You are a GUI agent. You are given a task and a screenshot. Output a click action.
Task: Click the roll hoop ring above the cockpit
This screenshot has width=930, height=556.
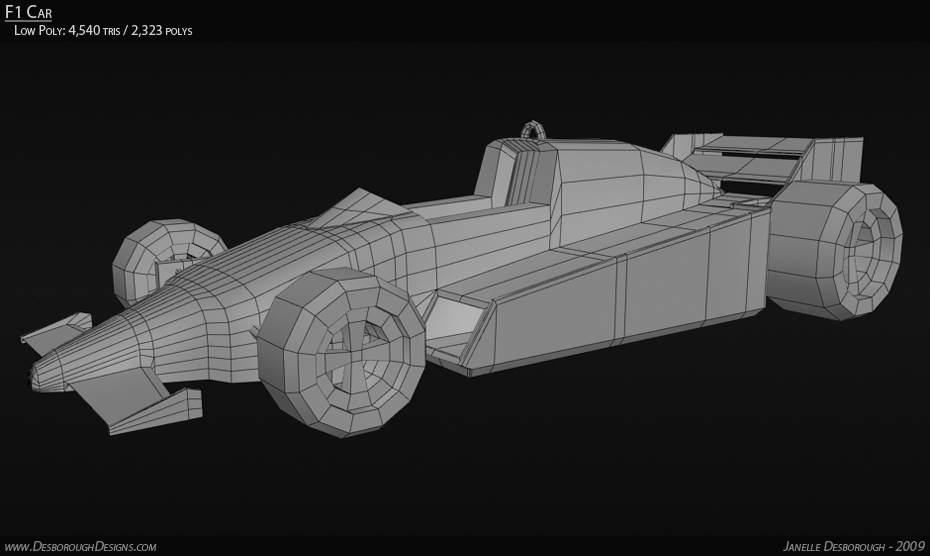click(x=534, y=131)
